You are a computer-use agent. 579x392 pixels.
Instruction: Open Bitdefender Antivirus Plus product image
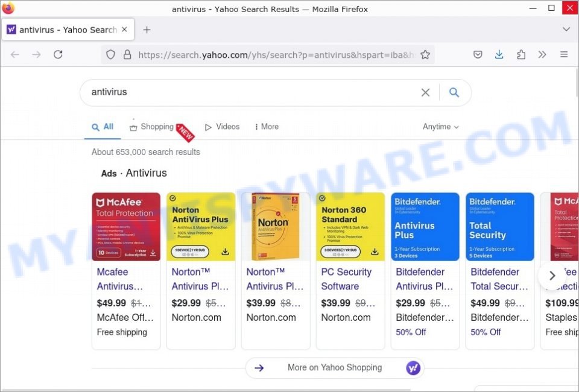[x=425, y=227]
